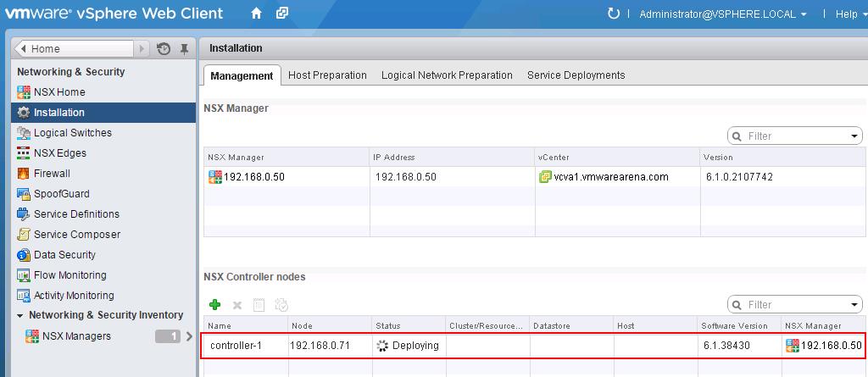Open Service Composer
Image resolution: width=868 pixels, height=377 pixels.
tap(77, 235)
